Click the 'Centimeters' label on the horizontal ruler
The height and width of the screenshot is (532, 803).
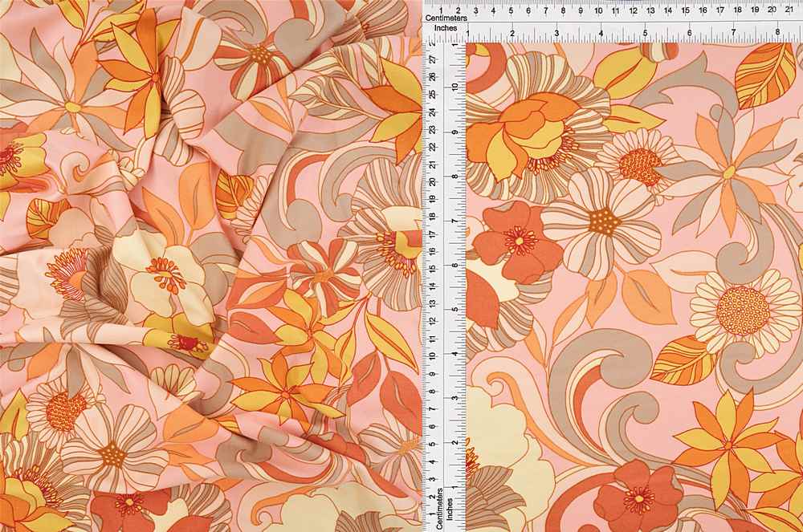446,18
